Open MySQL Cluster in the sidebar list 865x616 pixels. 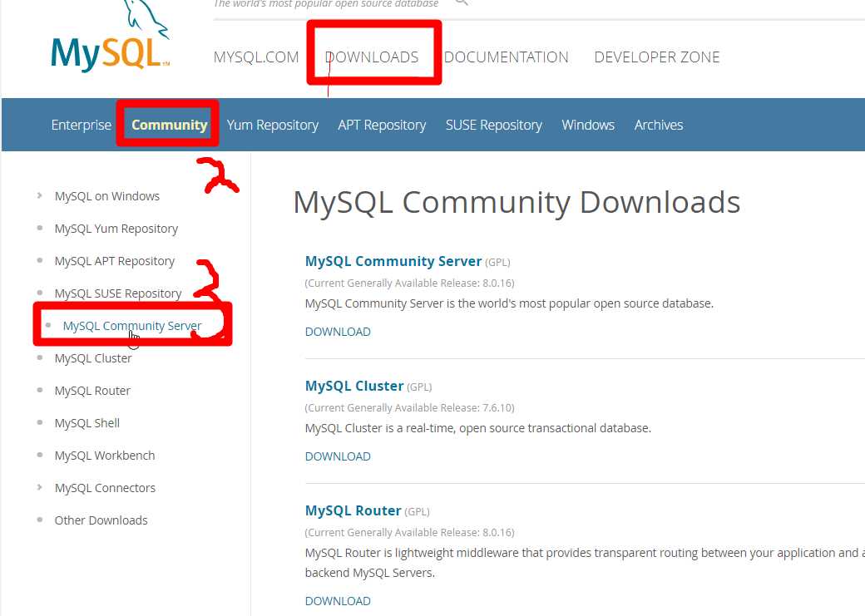tap(93, 358)
